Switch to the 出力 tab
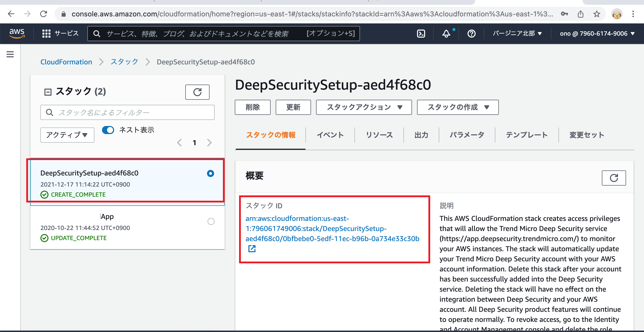Image resolution: width=644 pixels, height=332 pixels. click(x=421, y=135)
